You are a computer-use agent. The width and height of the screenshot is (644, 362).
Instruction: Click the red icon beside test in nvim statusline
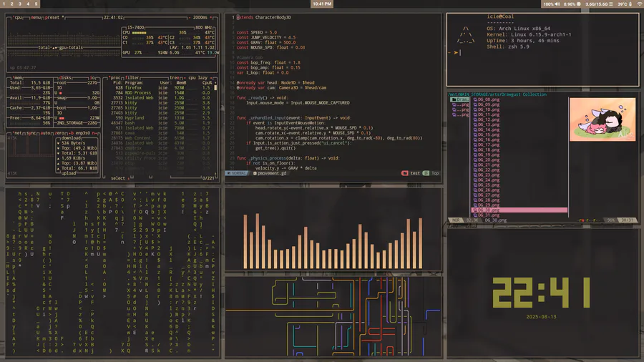[404, 173]
